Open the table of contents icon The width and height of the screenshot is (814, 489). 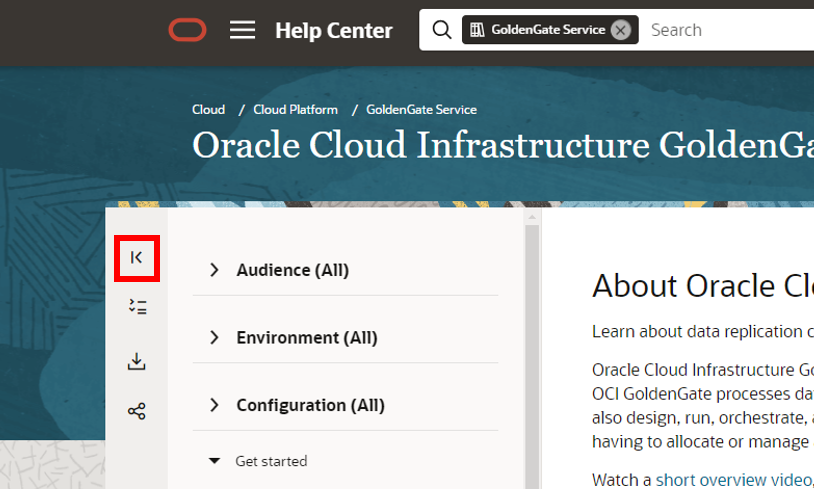pyautogui.click(x=137, y=307)
